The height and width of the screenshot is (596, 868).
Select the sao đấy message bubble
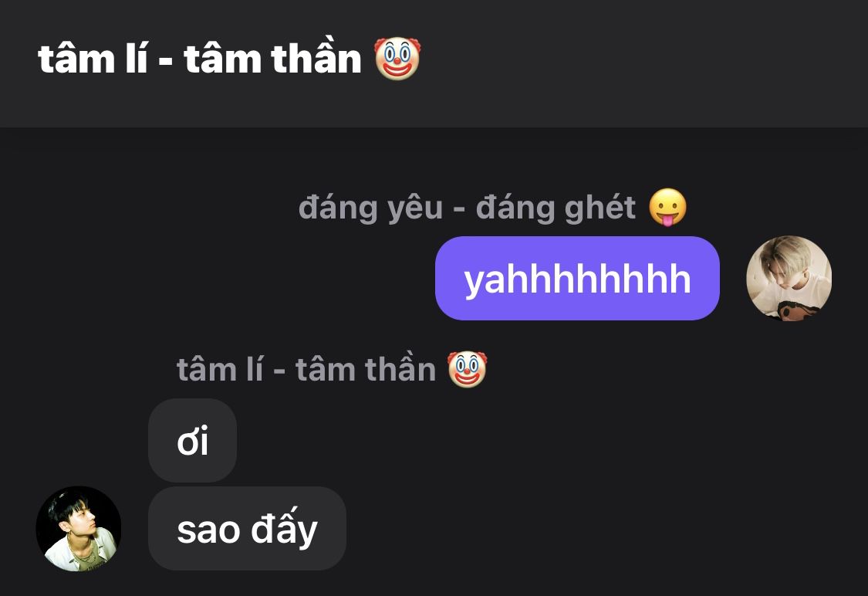(x=248, y=528)
